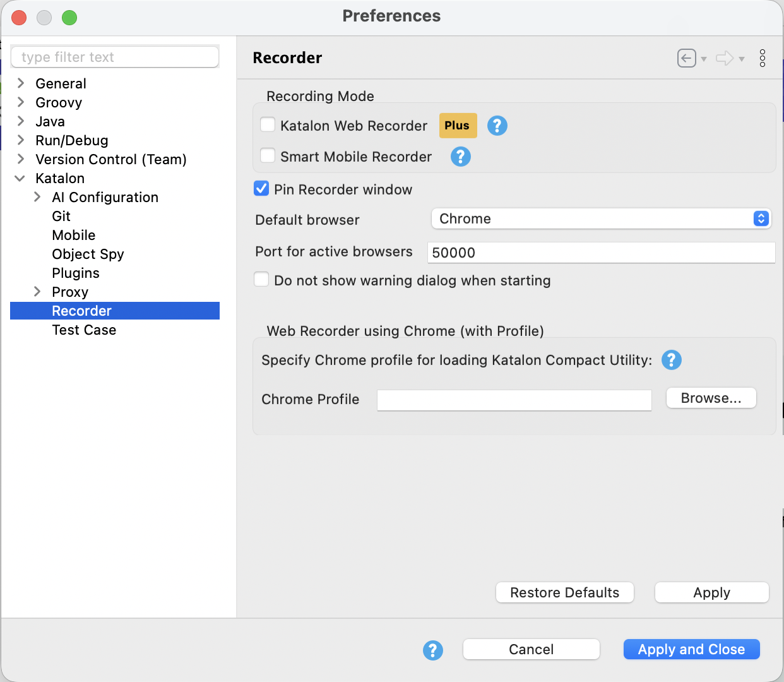Enable Do not show warning dialog option
The width and height of the screenshot is (784, 682).
[261, 278]
